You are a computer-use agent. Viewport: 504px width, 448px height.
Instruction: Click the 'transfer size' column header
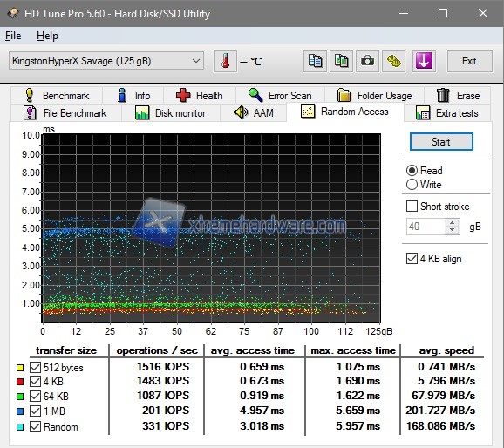coord(66,350)
